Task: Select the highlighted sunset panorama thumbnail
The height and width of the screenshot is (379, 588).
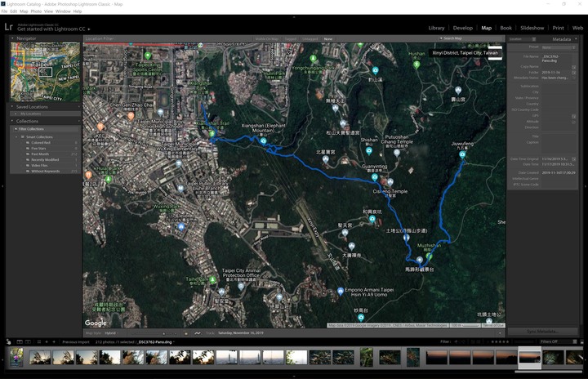Action: [x=529, y=357]
